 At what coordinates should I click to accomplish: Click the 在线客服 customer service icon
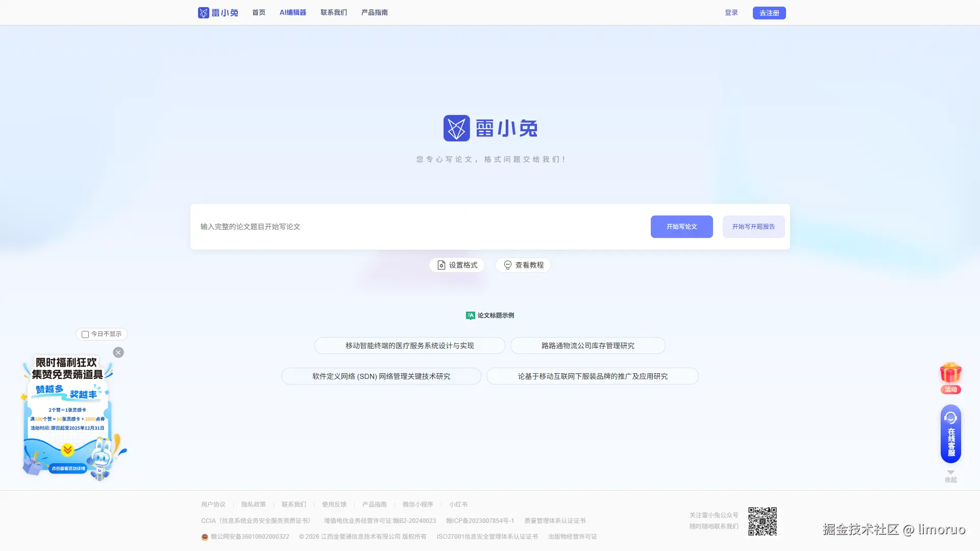[x=950, y=417]
